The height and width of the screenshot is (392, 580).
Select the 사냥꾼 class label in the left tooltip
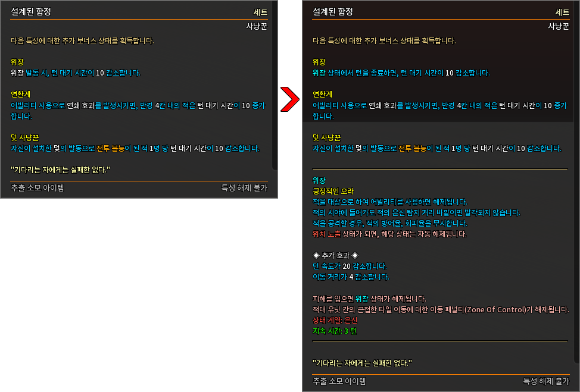[257, 26]
